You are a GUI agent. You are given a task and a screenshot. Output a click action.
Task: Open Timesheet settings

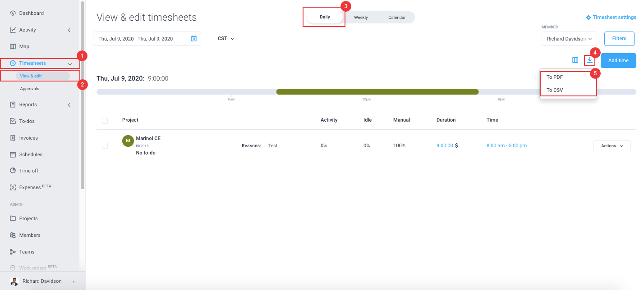[x=611, y=17]
